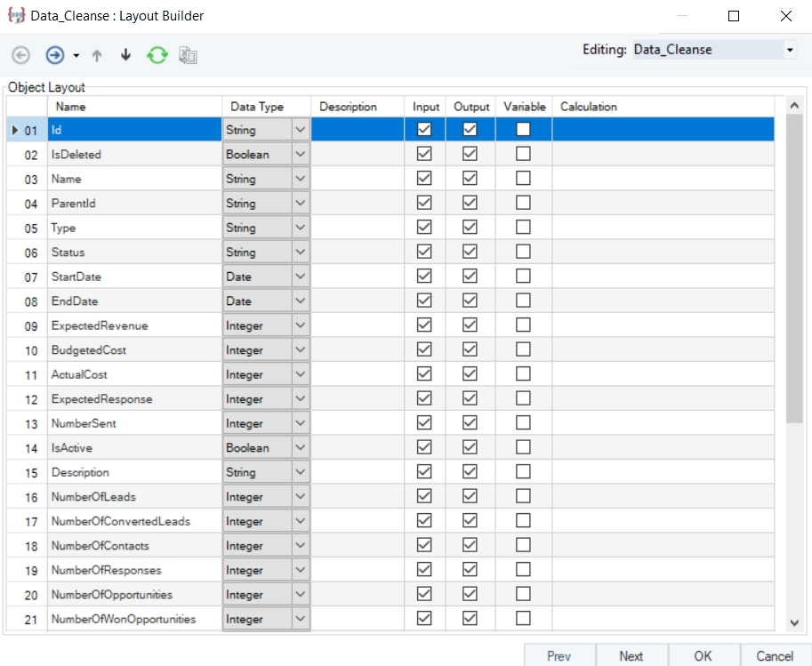
Task: Click the copy layout icon in toolbar
Action: click(x=187, y=55)
